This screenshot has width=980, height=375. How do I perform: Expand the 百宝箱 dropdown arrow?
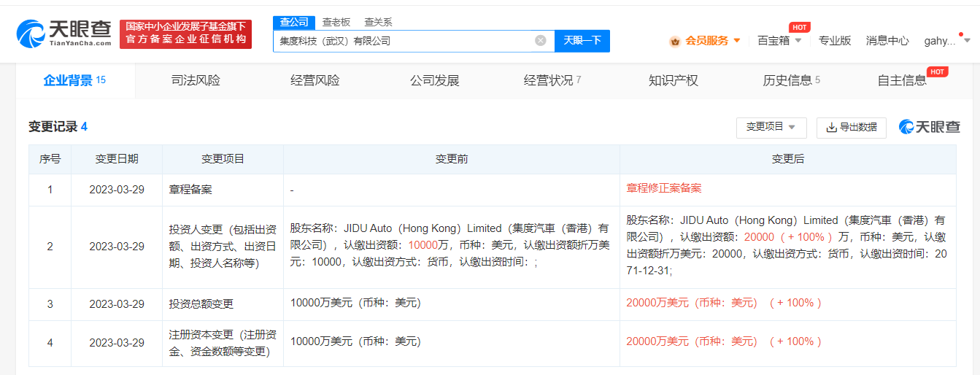point(798,41)
